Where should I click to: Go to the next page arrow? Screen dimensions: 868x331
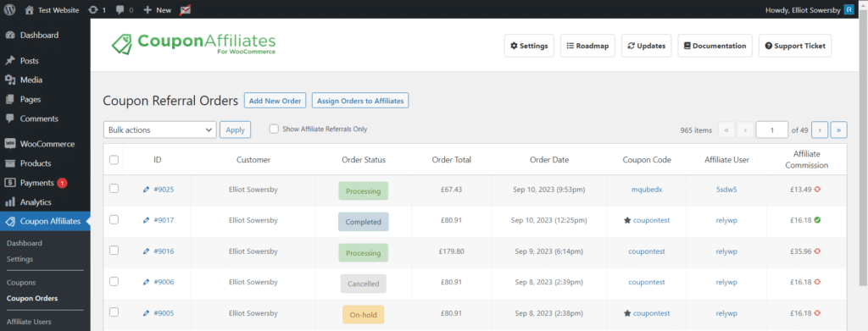click(x=820, y=130)
